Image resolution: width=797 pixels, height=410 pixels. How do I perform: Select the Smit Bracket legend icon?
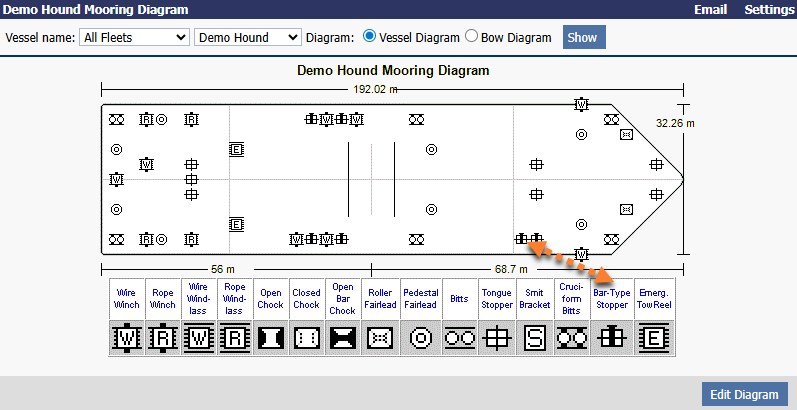535,339
